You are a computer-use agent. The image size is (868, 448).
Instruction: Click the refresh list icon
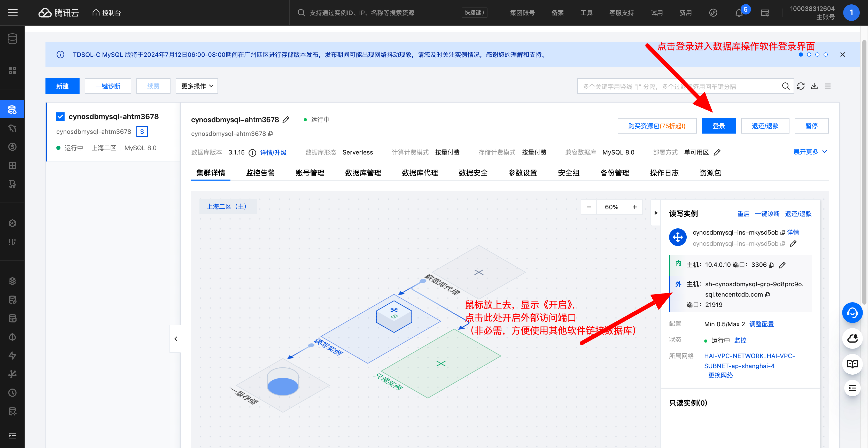coord(801,86)
